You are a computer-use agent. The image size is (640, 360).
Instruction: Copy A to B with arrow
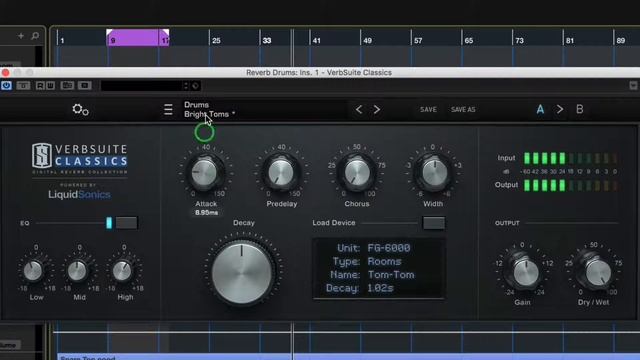click(560, 109)
